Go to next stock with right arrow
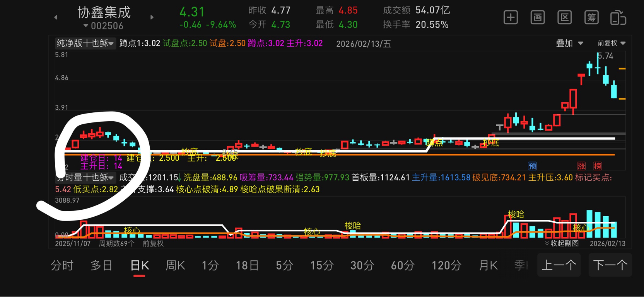 pos(152,17)
